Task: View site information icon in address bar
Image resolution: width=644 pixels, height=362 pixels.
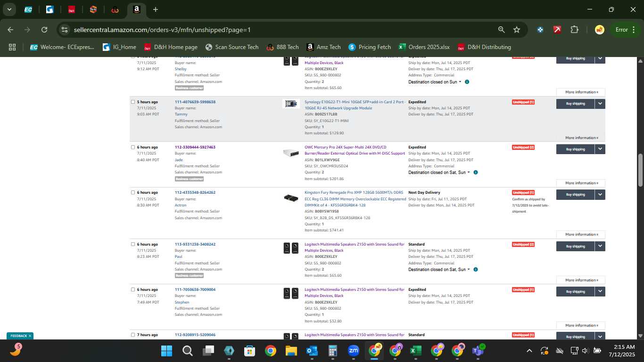Action: click(65, 30)
